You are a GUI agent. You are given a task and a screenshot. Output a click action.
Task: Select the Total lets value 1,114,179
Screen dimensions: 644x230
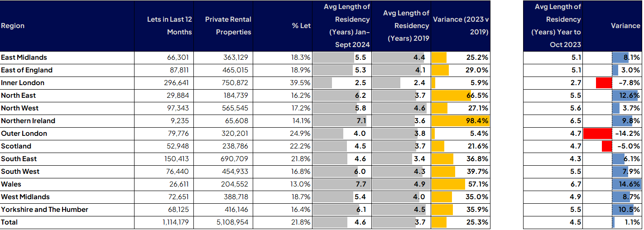174,222
